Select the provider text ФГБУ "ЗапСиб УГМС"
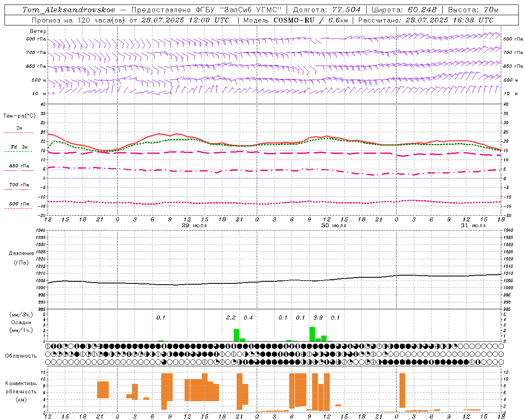The image size is (525, 420). pyautogui.click(x=238, y=10)
